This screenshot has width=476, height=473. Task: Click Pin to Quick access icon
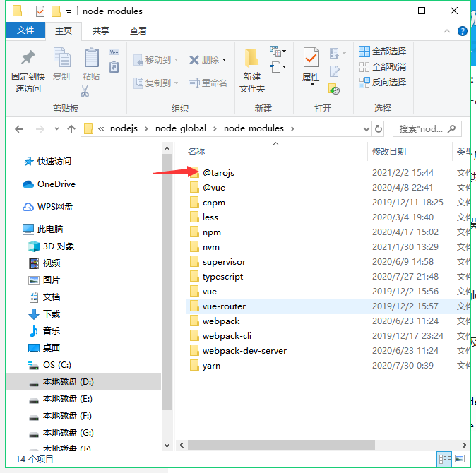click(x=28, y=58)
